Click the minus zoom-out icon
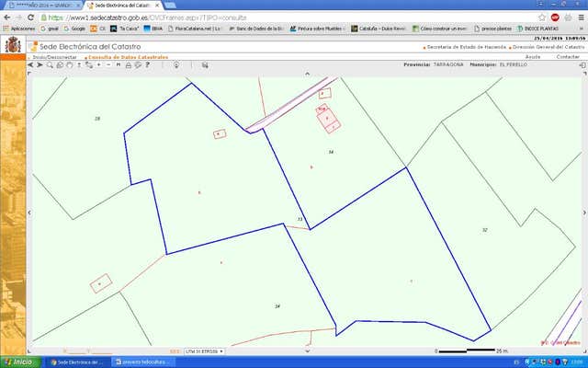Image resolution: width=588 pixels, height=368 pixels. 108,65
